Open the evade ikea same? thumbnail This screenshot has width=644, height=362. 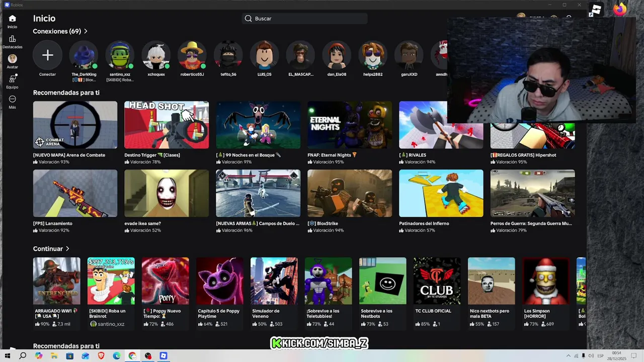pos(167,194)
